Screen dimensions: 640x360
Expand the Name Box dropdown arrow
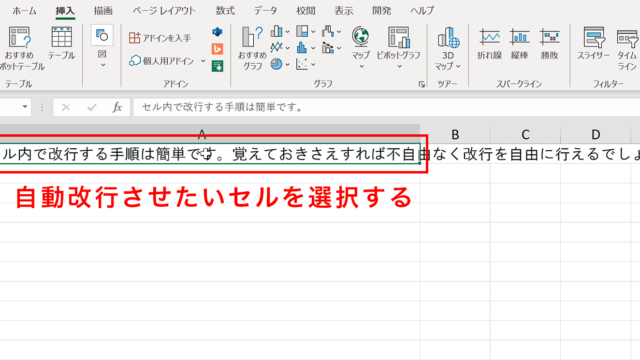pos(25,107)
